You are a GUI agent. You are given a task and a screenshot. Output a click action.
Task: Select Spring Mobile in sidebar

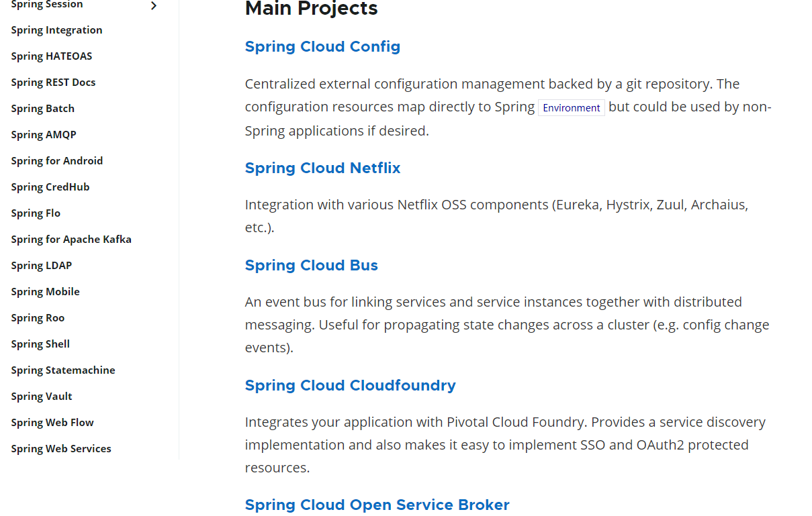point(46,292)
